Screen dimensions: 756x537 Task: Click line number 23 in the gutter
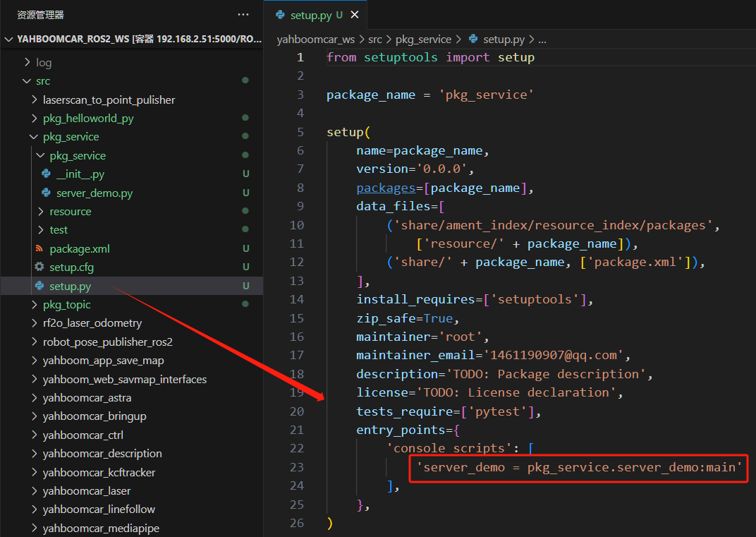[x=297, y=467]
